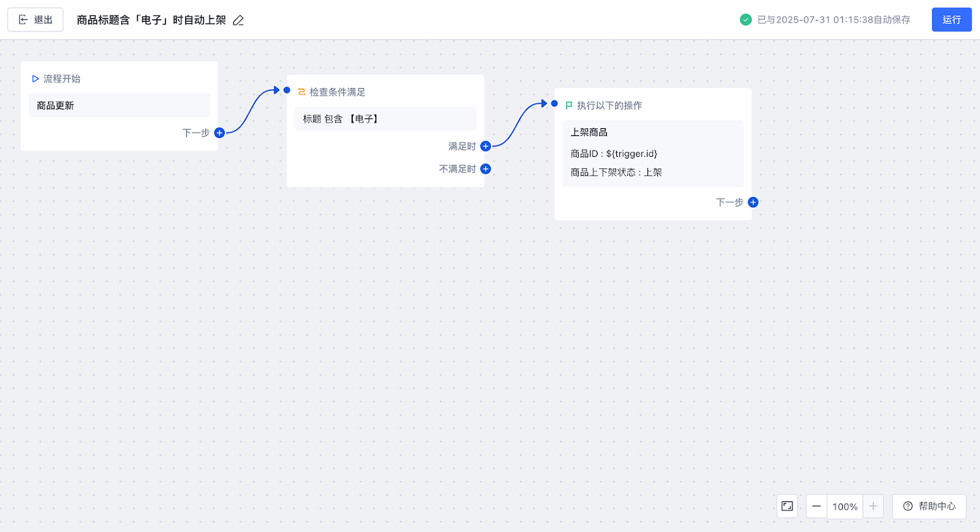
Task: Click the green auto-save status check icon
Action: 745,20
